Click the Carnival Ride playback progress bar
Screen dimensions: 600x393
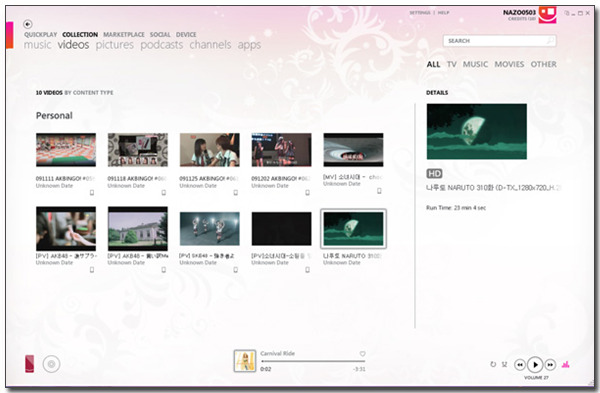(x=313, y=361)
